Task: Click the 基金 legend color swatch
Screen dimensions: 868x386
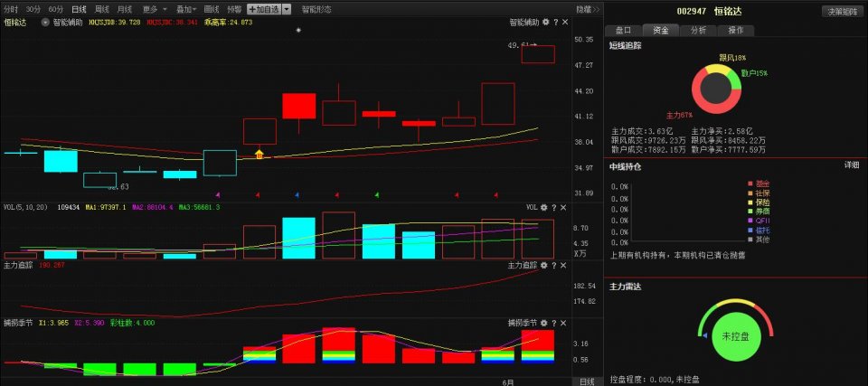Action: point(750,184)
